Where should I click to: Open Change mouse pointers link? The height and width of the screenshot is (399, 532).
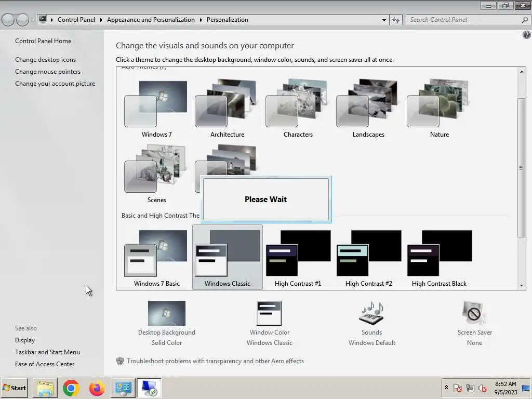pyautogui.click(x=48, y=72)
